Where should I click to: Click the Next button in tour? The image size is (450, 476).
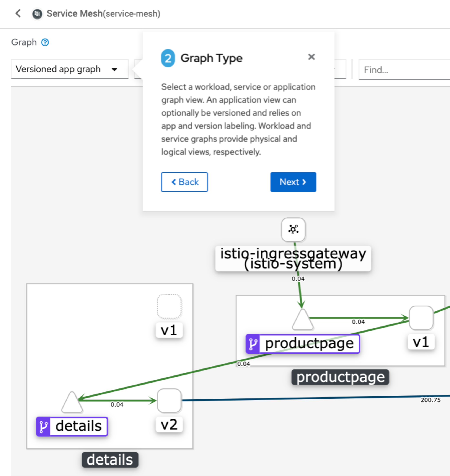(293, 182)
